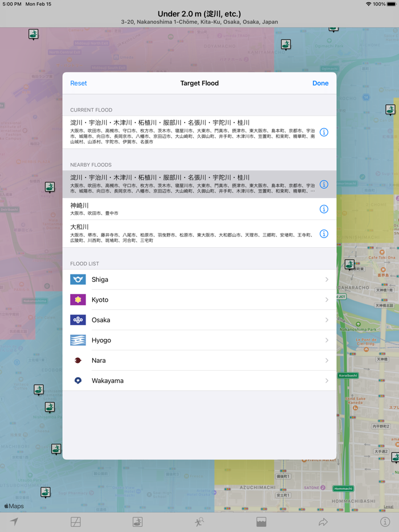399x532 pixels.
Task: Select 神崎川 nearby flood row
Action: (188, 209)
